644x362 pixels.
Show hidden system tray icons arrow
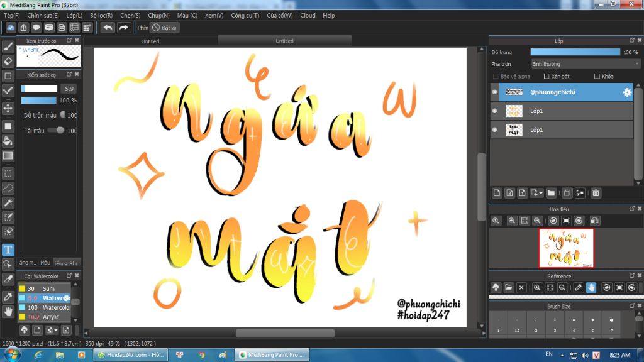click(x=562, y=356)
